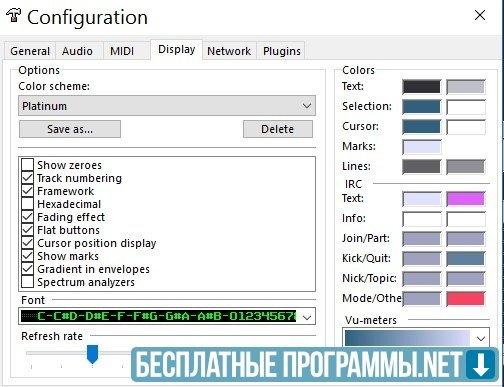Open the Plugins tab
The width and height of the screenshot is (504, 387).
(x=282, y=51)
